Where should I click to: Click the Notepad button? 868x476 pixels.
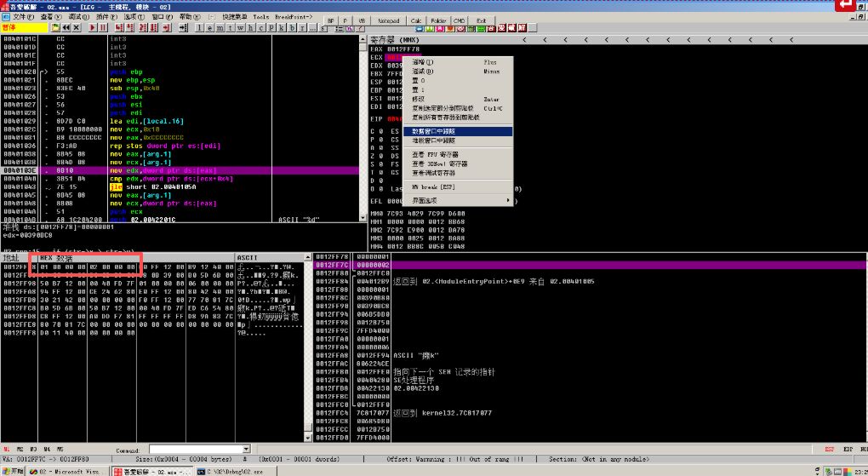point(389,20)
